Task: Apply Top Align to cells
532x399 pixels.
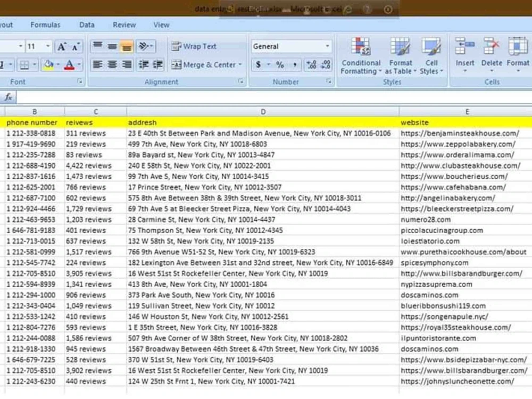Action: coord(98,46)
